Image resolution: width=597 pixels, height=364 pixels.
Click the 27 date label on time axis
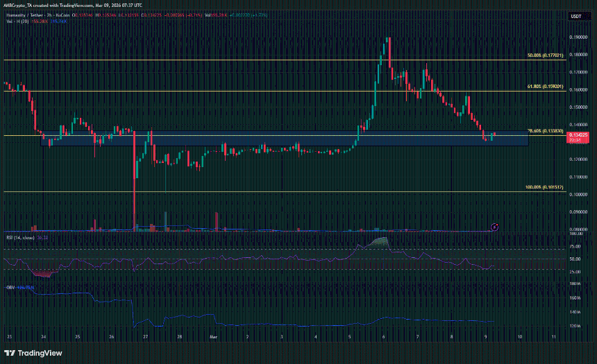click(146, 337)
